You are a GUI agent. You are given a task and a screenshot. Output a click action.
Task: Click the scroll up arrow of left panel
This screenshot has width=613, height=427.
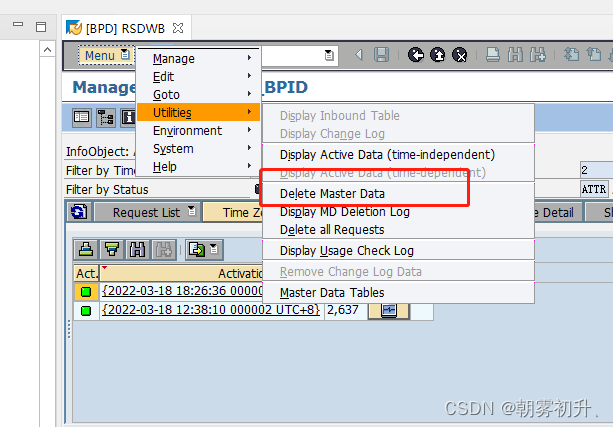pyautogui.click(x=47, y=50)
